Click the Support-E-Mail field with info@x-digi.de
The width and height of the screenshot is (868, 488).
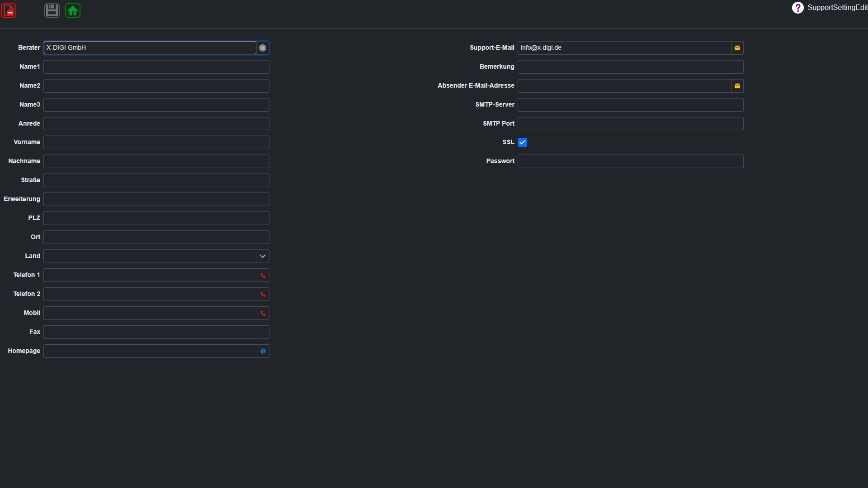624,48
